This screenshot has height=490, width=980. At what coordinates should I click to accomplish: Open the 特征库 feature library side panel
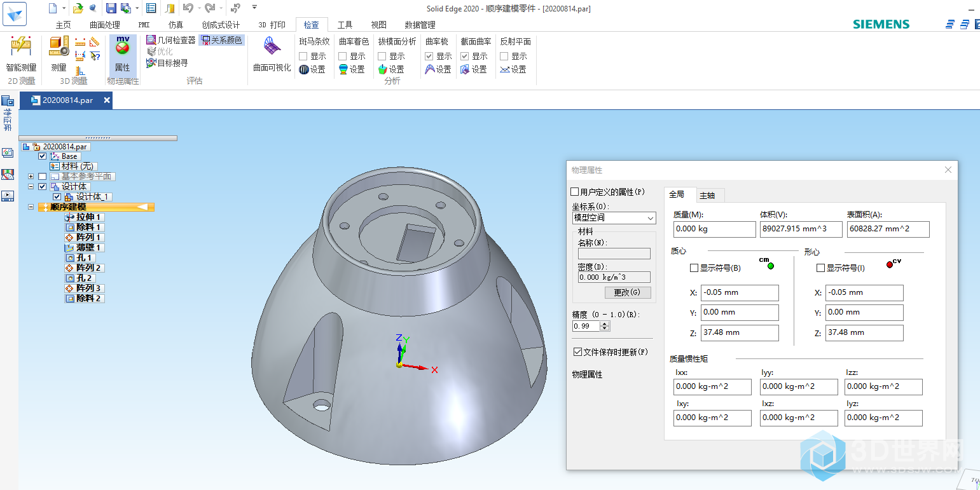coord(8,112)
